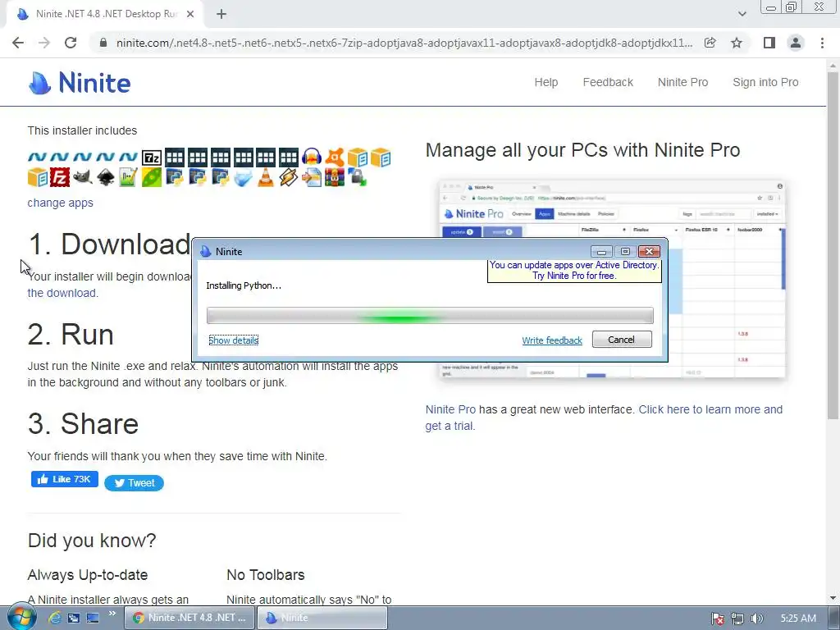Open the Help page
840x630 pixels.
tap(546, 83)
